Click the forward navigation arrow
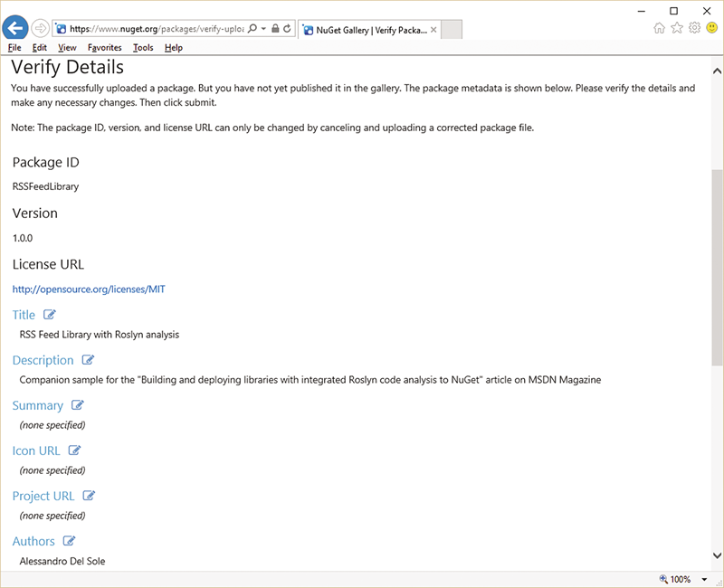The height and width of the screenshot is (588, 724). click(x=40, y=29)
